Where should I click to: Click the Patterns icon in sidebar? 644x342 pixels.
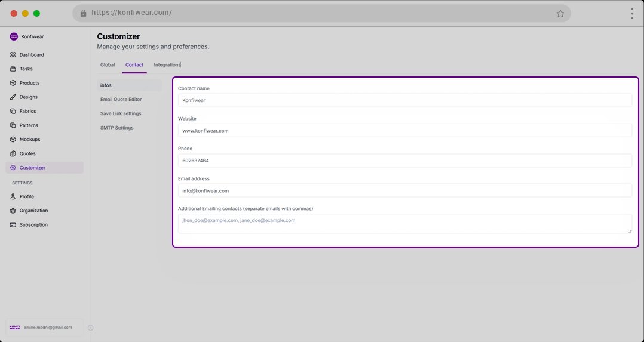13,125
